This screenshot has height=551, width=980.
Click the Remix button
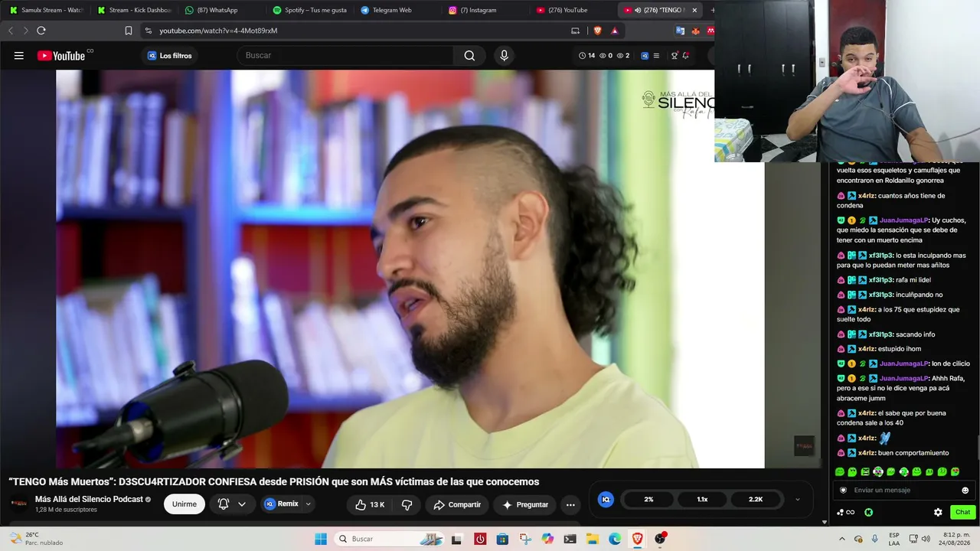click(x=283, y=504)
